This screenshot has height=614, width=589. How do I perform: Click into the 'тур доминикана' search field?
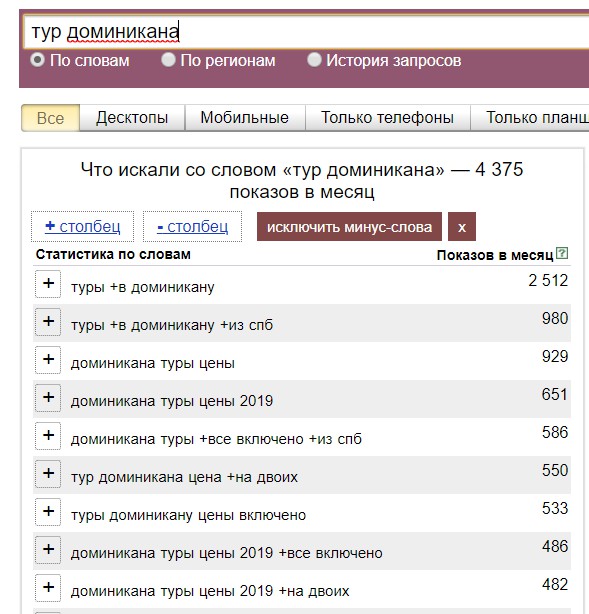(305, 32)
